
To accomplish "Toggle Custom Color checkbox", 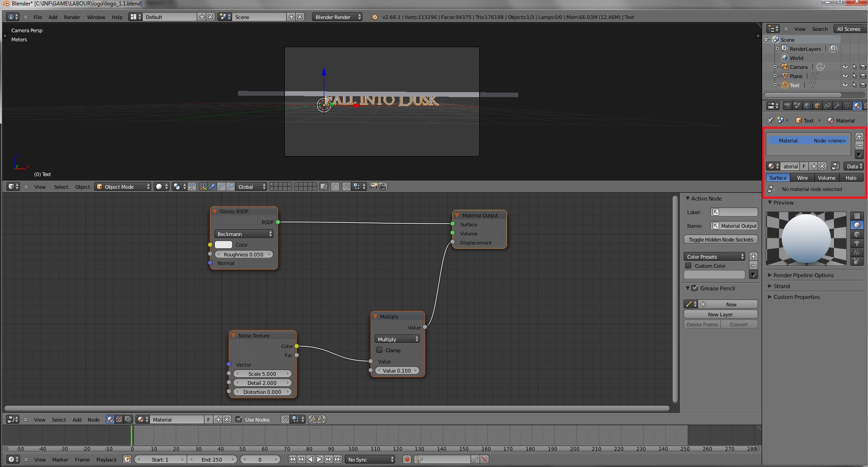I will [688, 265].
